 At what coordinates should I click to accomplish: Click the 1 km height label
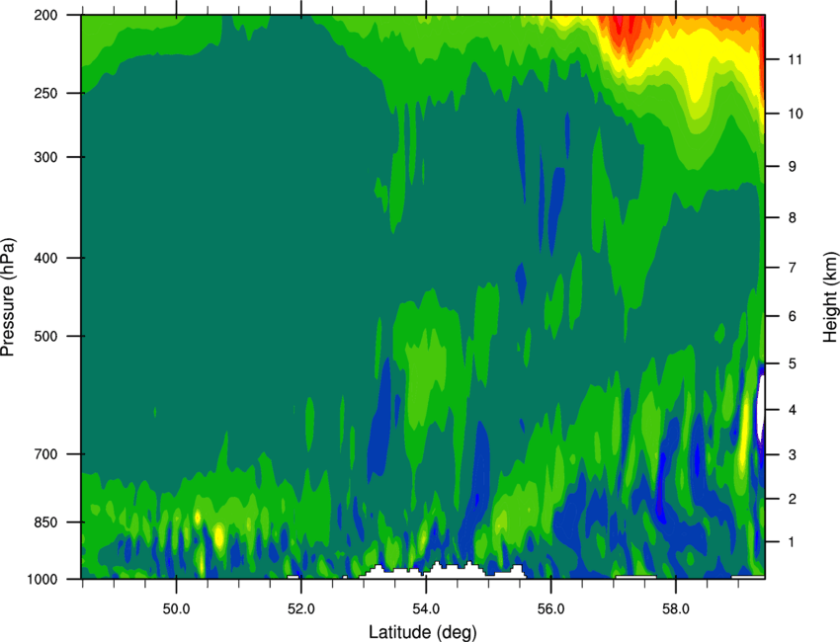[x=793, y=542]
